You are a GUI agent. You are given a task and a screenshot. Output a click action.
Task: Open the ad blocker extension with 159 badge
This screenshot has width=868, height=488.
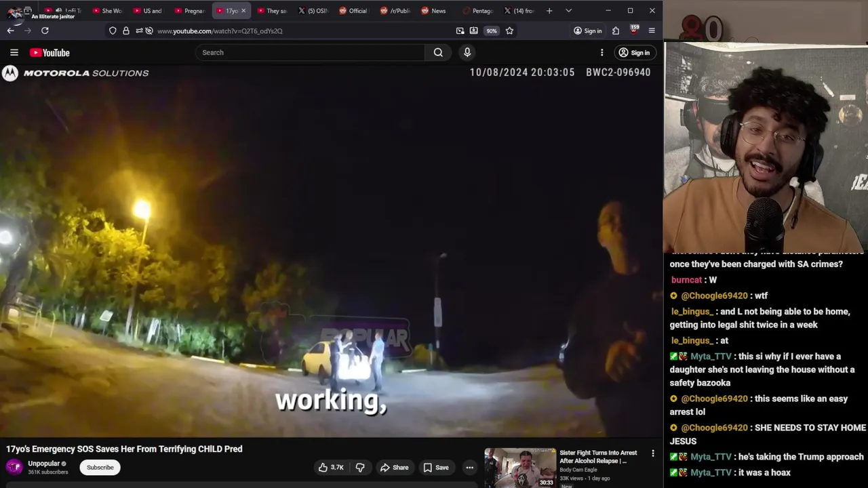point(634,30)
